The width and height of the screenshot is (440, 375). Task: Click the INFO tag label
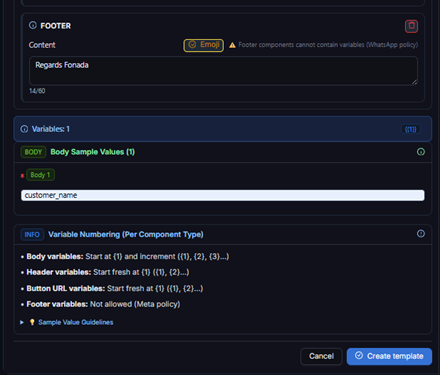click(x=32, y=234)
